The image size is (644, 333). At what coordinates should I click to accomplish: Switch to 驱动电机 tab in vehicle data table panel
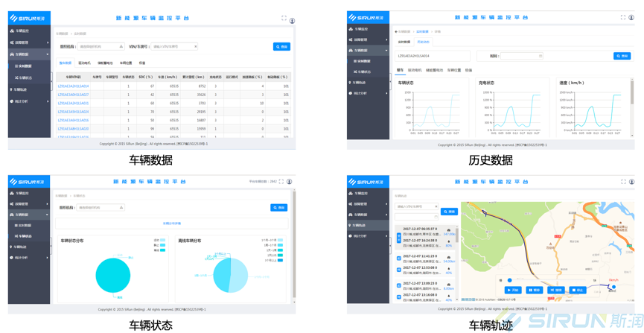[84, 63]
